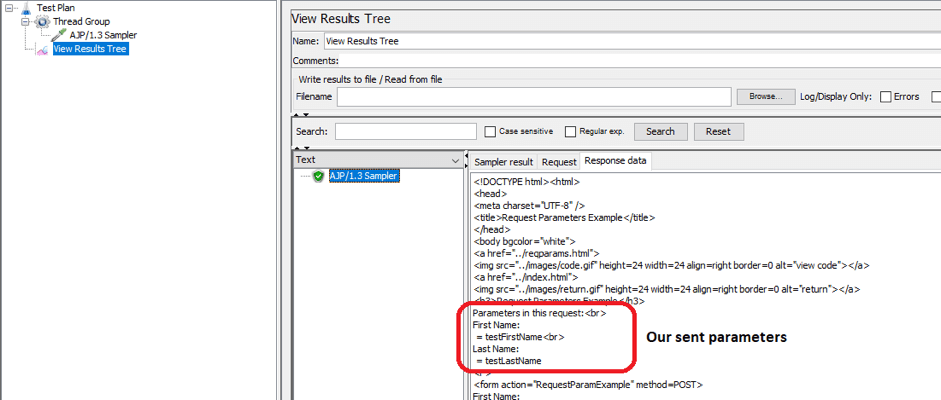
Task: Click the small divider arrows above Search
Action: (296, 115)
